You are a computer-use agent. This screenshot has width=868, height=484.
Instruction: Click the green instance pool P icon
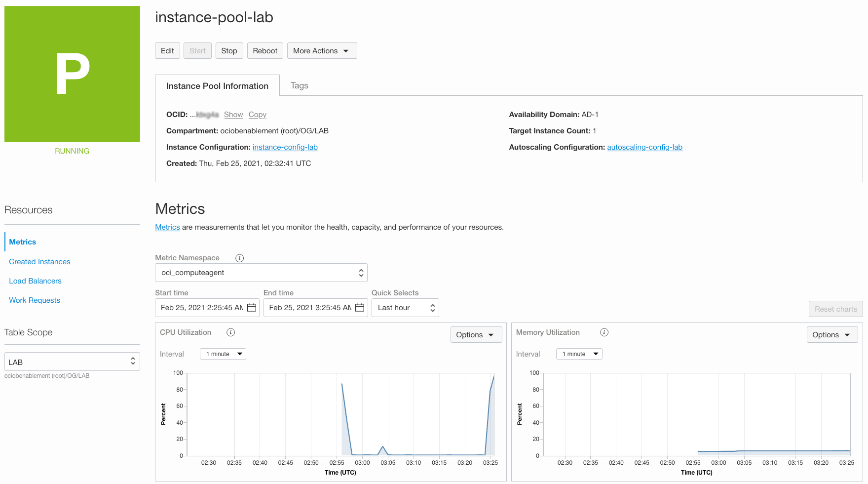point(72,74)
